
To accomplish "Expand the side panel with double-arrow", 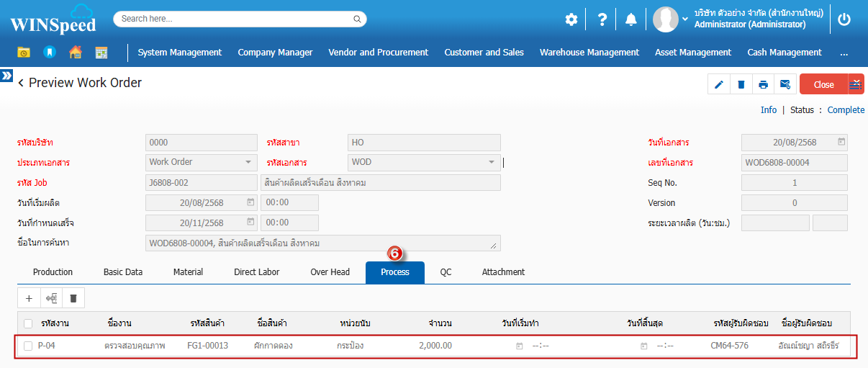I will point(6,75).
